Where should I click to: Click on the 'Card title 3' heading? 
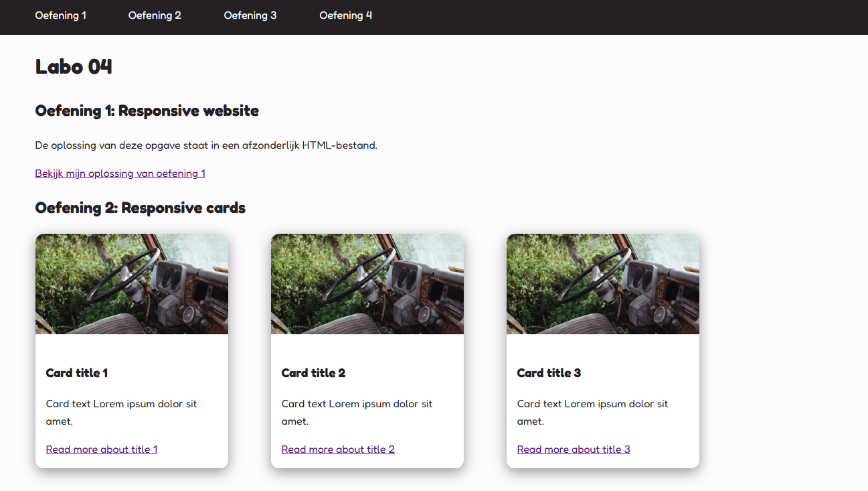[x=549, y=373]
